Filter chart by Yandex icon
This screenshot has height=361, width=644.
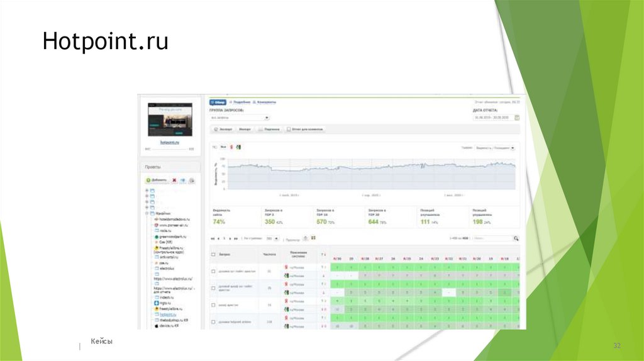coord(231,147)
